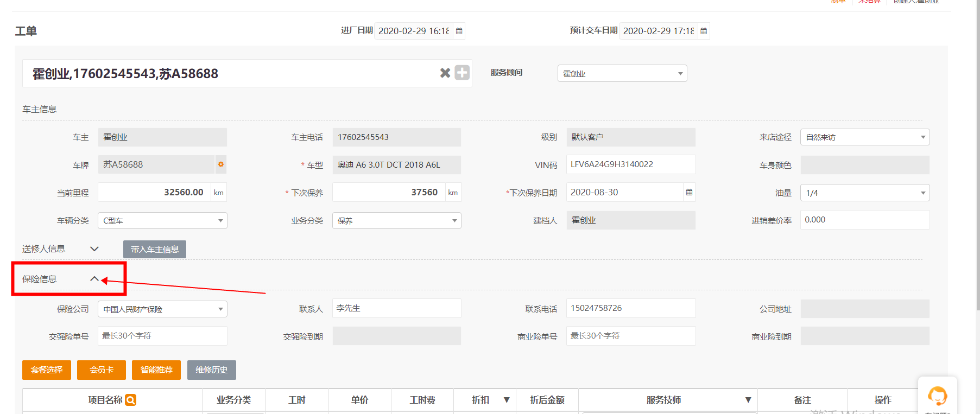This screenshot has width=980, height=414.
Task: Click the VIN码 input field
Action: 631,164
